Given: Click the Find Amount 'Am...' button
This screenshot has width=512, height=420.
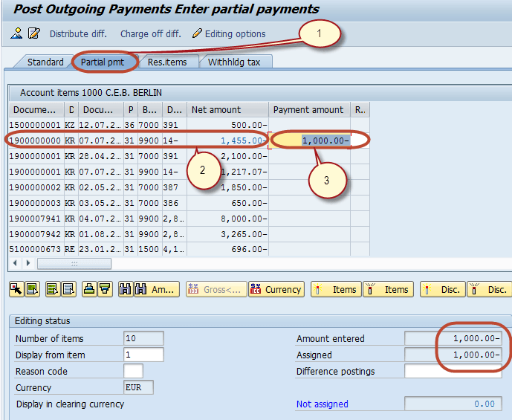Looking at the screenshot, I should pos(155,290).
